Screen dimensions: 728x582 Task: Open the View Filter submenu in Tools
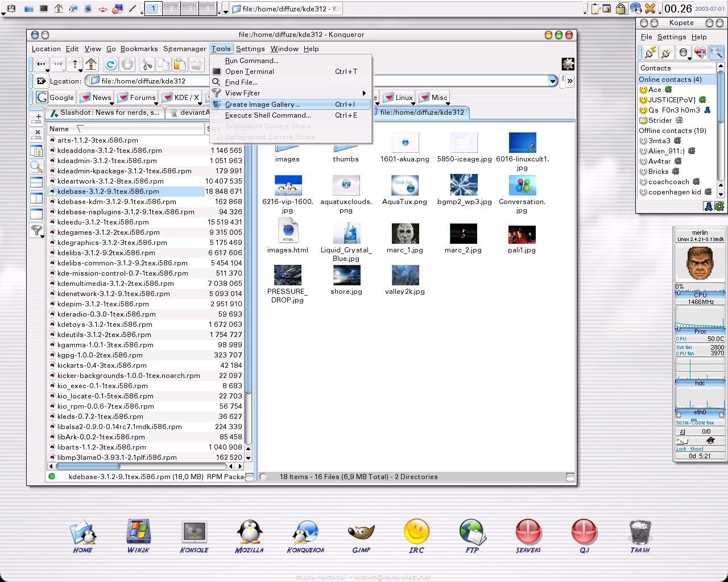[290, 93]
